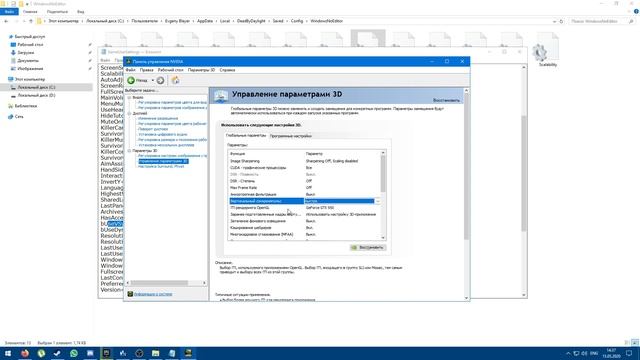Click AppData in the address breadcrumb

tap(205, 21)
